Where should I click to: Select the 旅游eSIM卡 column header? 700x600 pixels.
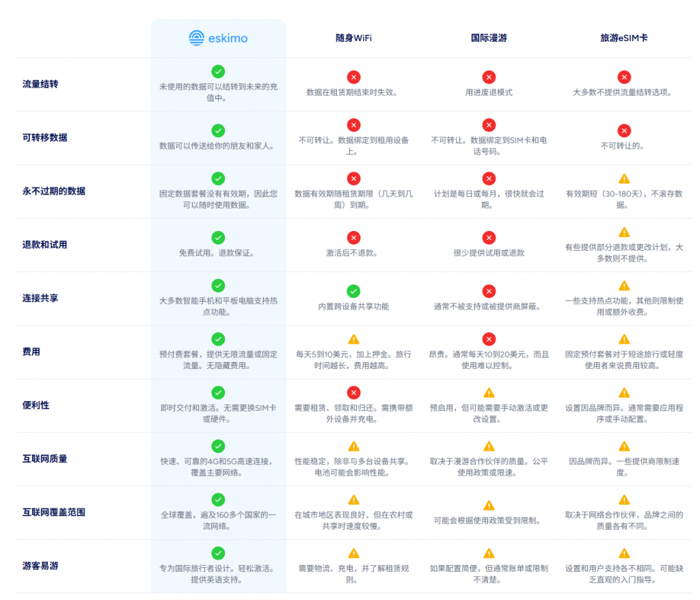tap(624, 38)
